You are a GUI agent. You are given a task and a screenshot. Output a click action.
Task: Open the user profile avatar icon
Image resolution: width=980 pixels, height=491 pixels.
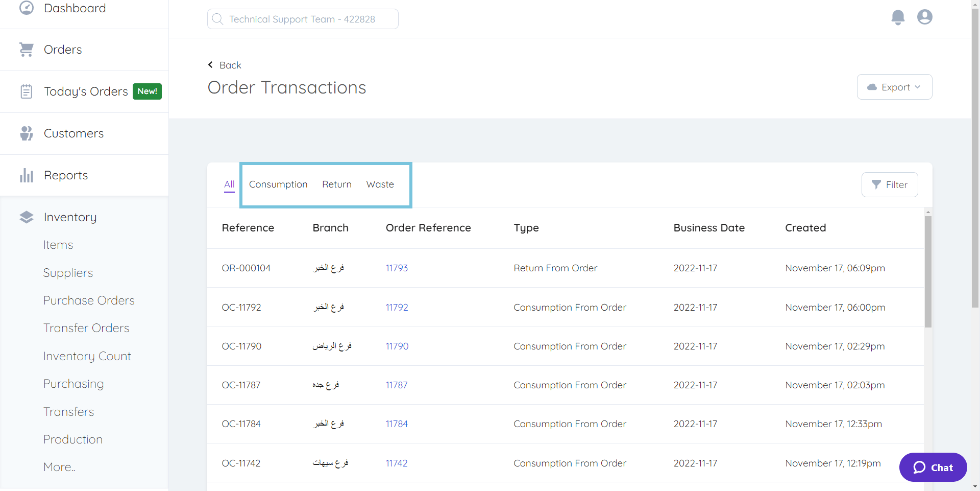click(x=924, y=17)
